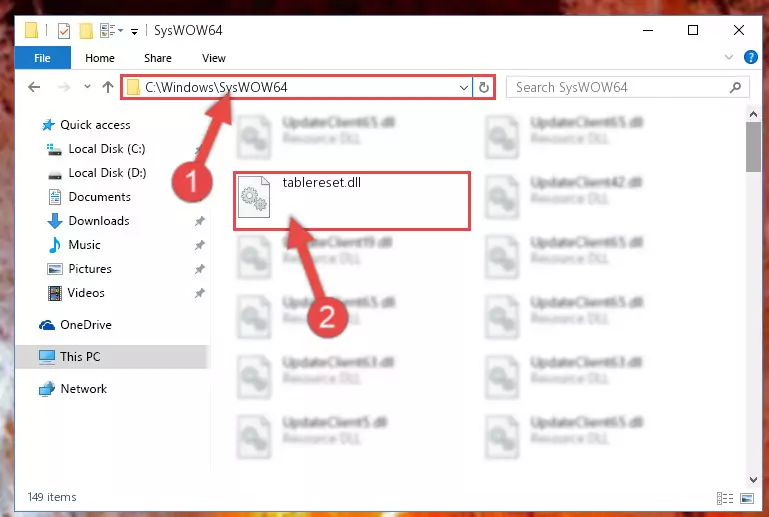Expand the ribbon with the chevron
The width and height of the screenshot is (769, 517).
click(x=729, y=57)
